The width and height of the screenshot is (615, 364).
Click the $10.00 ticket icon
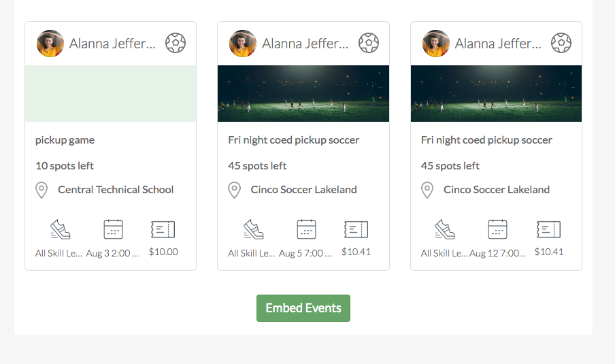pos(163,229)
